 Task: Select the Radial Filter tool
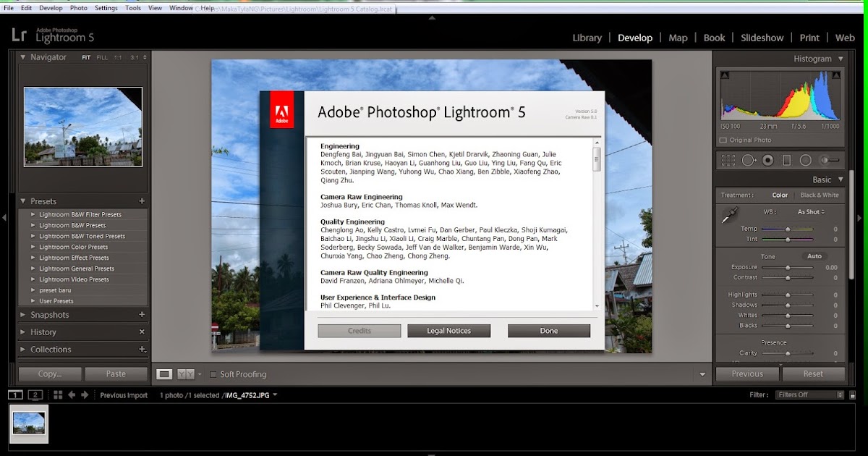[x=805, y=160]
